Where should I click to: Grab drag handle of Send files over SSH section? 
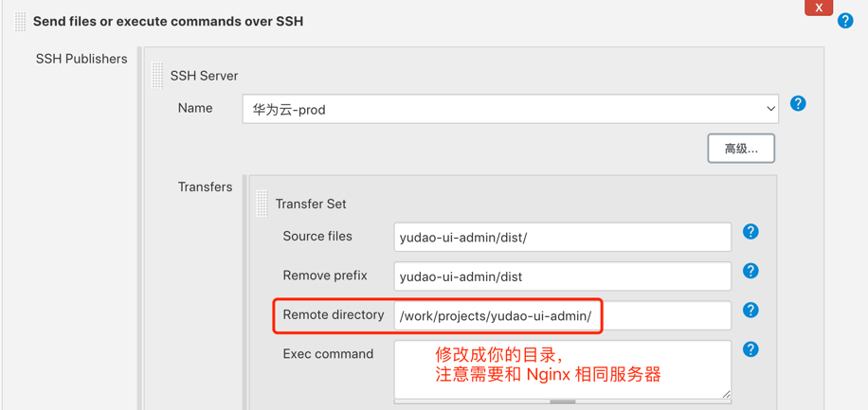21,21
